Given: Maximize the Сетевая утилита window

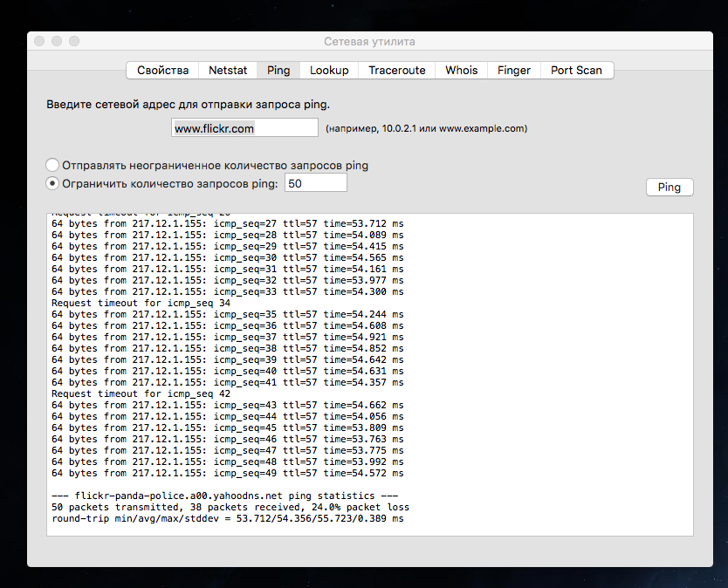Looking at the screenshot, I should pyautogui.click(x=74, y=41).
